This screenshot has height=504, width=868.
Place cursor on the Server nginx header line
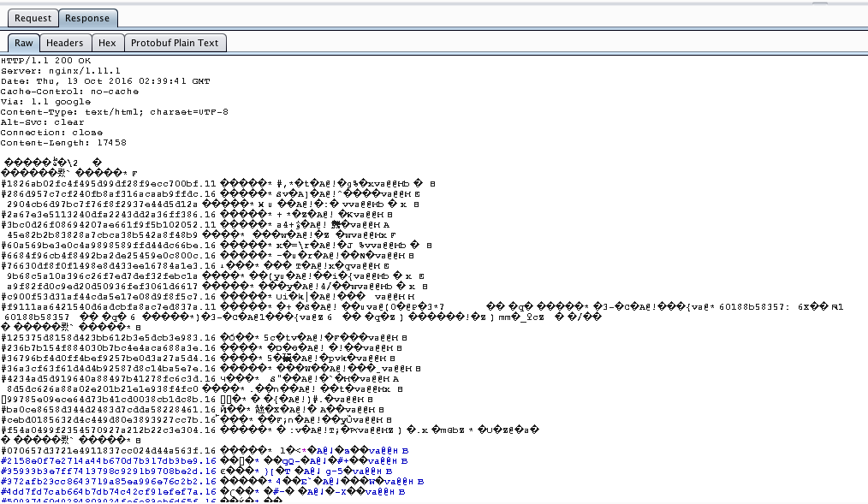[x=60, y=71]
